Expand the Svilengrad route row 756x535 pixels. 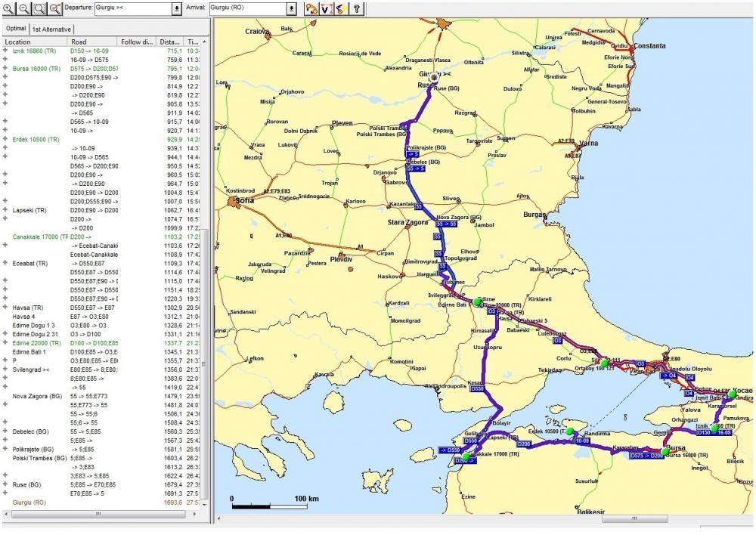point(5,370)
